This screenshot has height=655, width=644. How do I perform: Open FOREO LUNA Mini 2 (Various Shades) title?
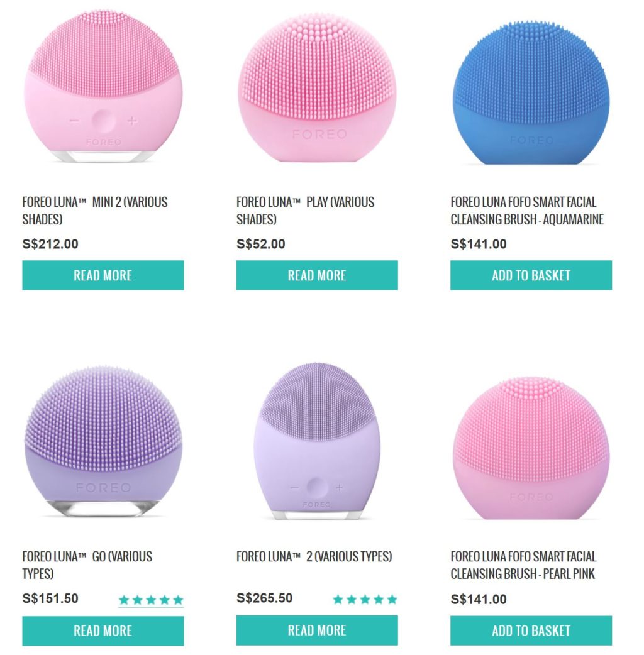(x=95, y=211)
